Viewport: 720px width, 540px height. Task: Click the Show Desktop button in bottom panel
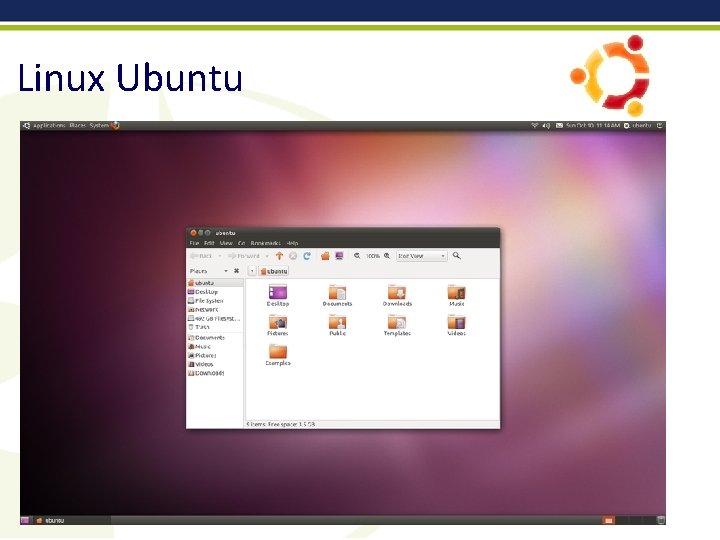pyautogui.click(x=25, y=520)
